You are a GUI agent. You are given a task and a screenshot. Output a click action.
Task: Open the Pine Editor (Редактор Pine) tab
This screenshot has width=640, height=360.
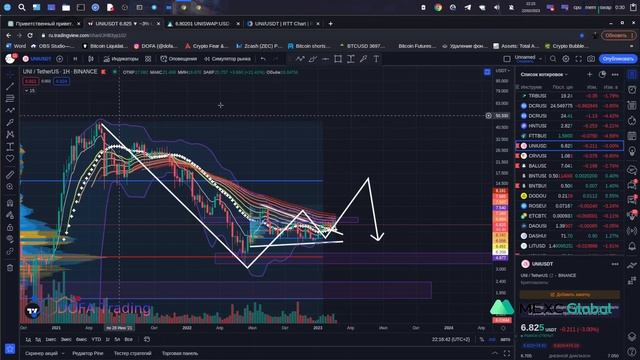[x=88, y=353]
